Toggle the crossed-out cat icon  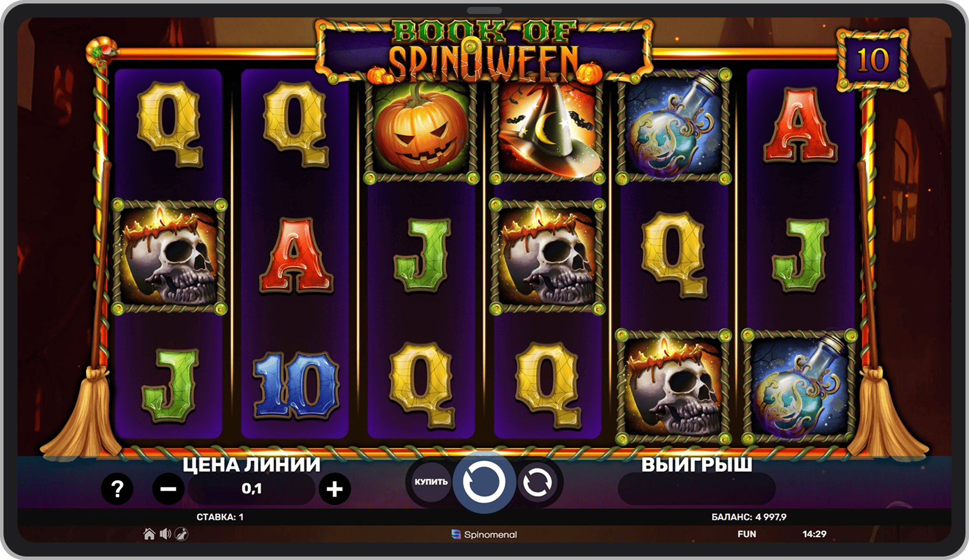[x=182, y=534]
